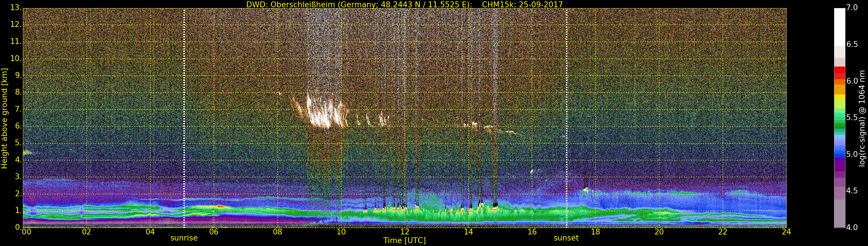Screen dimensions: 868x246
Task: Click the small cloud patch at 00 UTC near 4.5 km
Action: 27,153
